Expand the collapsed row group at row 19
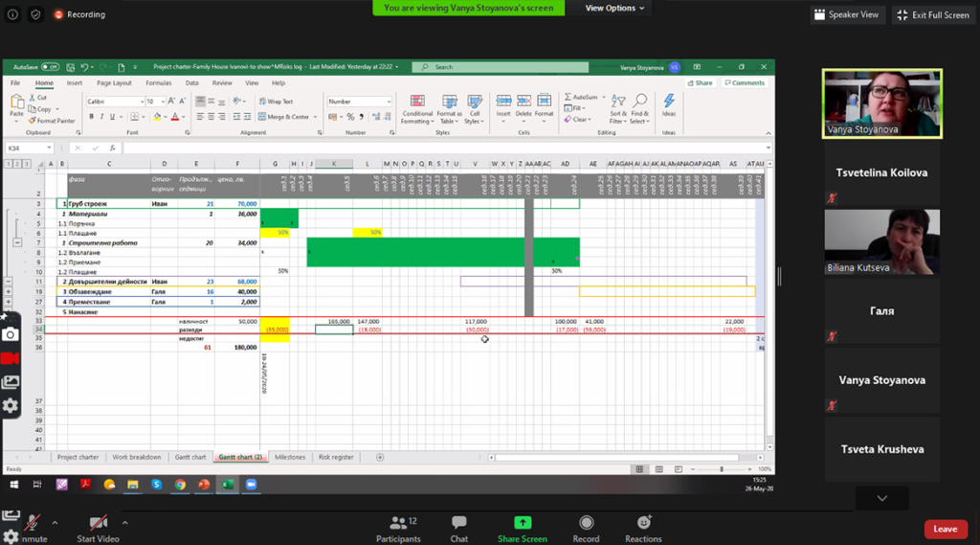This screenshot has height=545, width=980. pyautogui.click(x=8, y=291)
